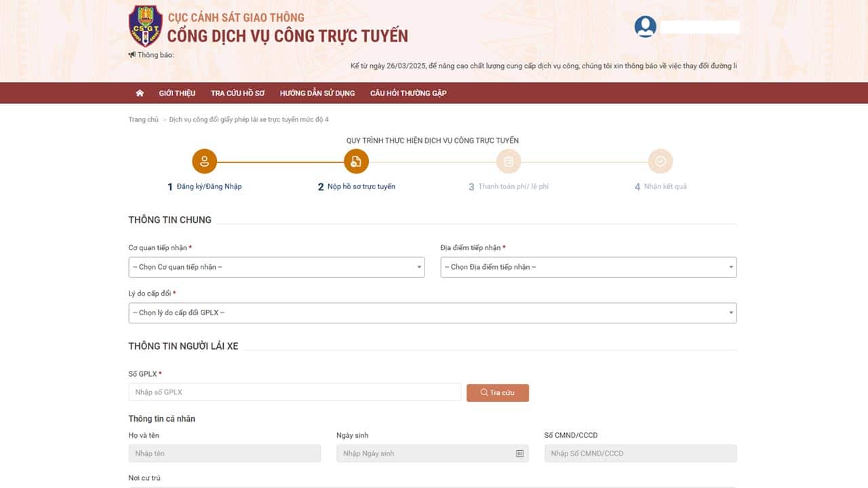Screen dimensions: 868x488
Task: Click the CỤC CẢNH SÁT GIAO THÔNG text
Action: 236,17
